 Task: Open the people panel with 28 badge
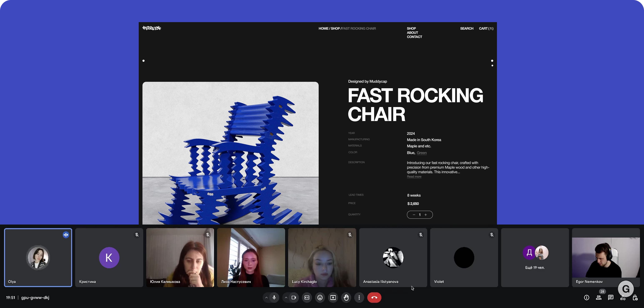click(x=599, y=298)
